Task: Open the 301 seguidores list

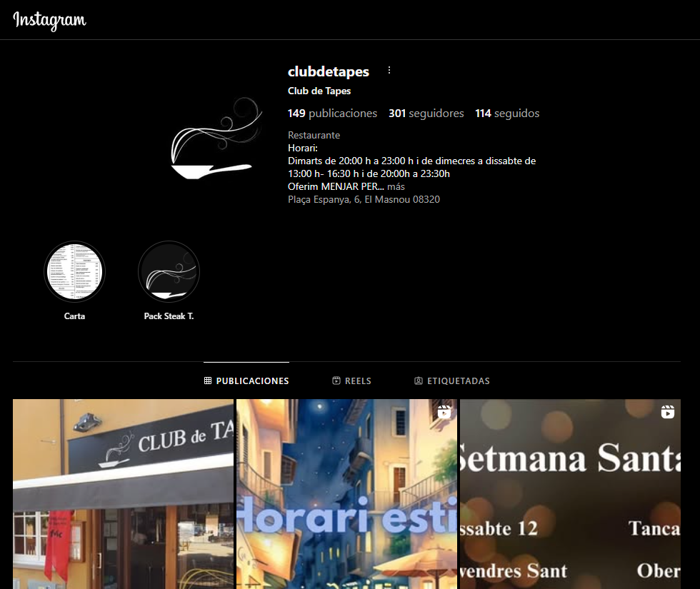Action: tap(426, 114)
